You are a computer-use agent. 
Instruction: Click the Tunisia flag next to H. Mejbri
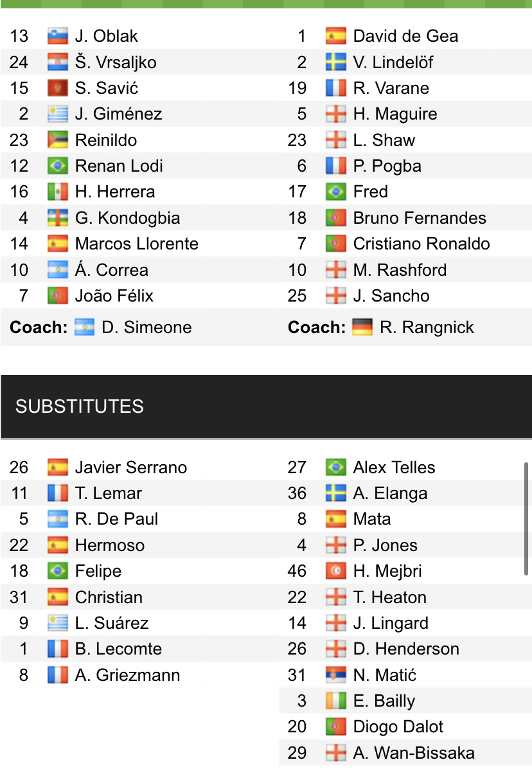pos(335,571)
